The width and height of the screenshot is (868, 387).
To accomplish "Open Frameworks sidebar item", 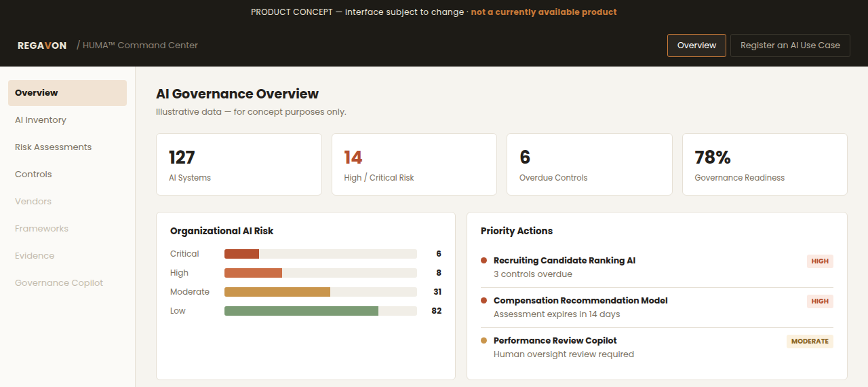I will pos(67,229).
